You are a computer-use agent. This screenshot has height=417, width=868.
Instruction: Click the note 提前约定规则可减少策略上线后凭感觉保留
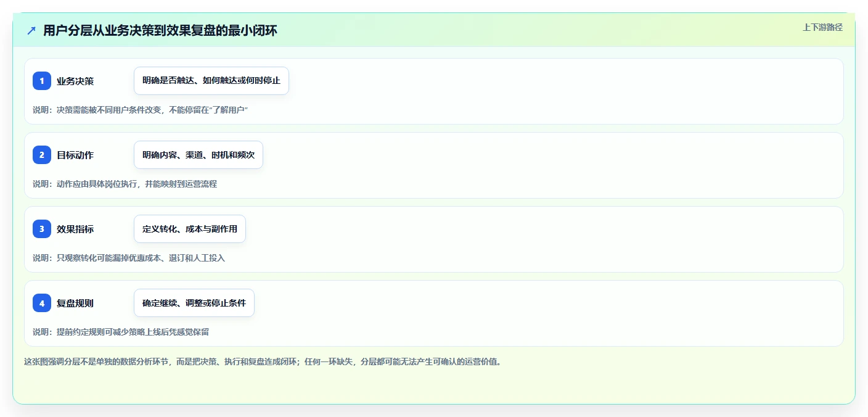pos(121,332)
